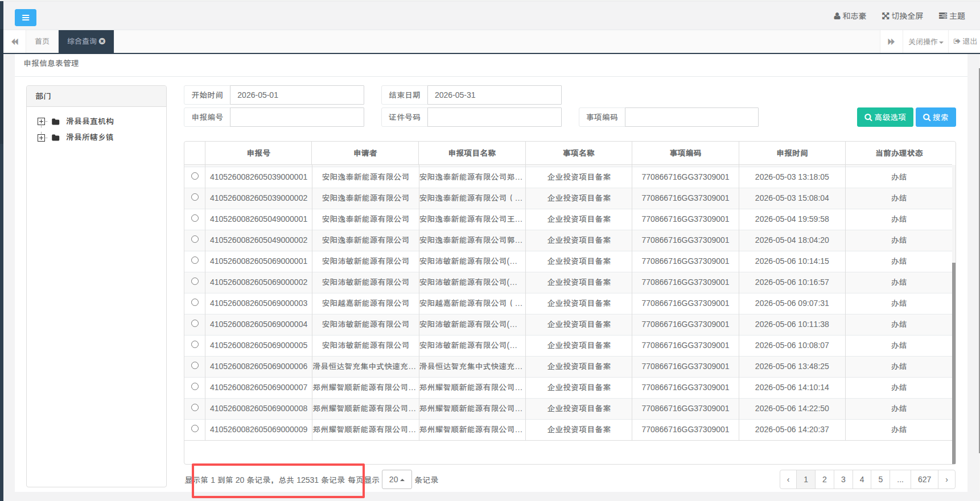Close the 综合查询 tab with its X icon
This screenshot has height=501, width=980.
point(102,41)
